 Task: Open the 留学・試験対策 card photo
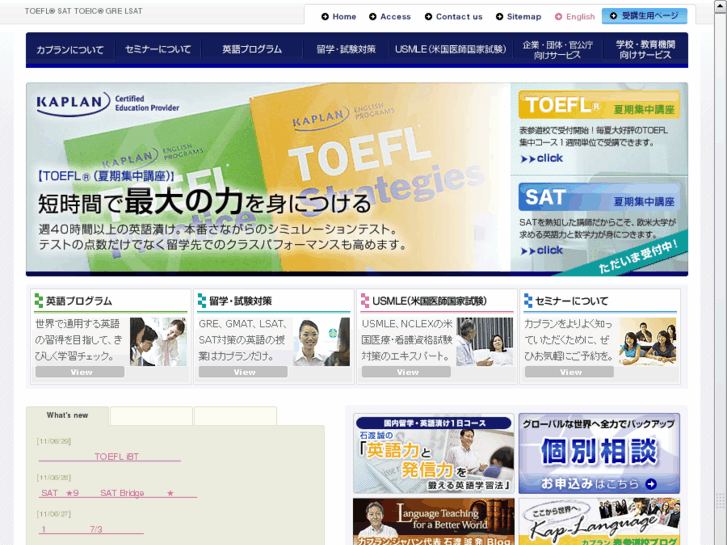pos(322,342)
